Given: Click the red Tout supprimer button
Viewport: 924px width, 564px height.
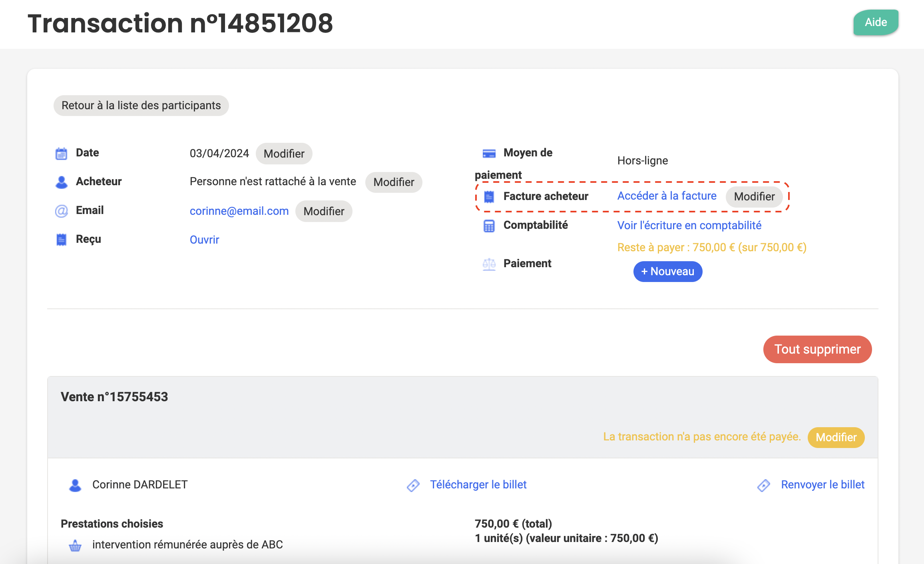Looking at the screenshot, I should (x=817, y=349).
